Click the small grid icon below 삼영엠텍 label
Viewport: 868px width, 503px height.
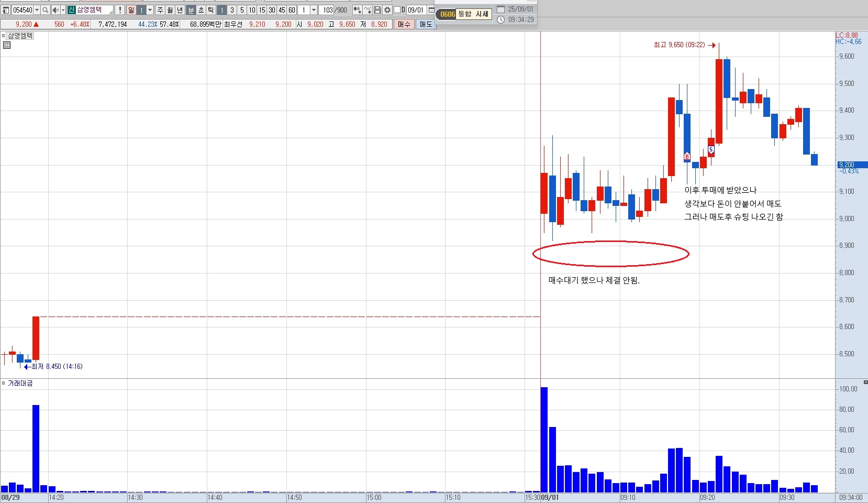pyautogui.click(x=7, y=45)
